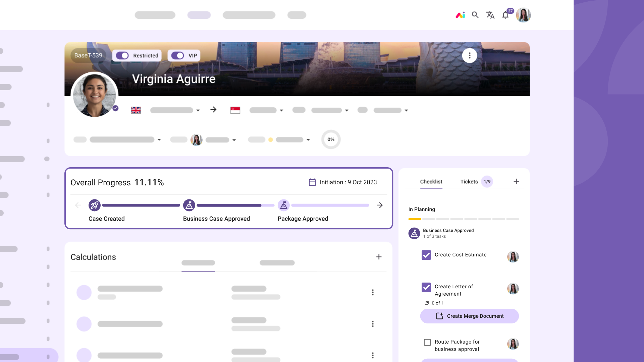Check Route Package for business approval

[427, 342]
